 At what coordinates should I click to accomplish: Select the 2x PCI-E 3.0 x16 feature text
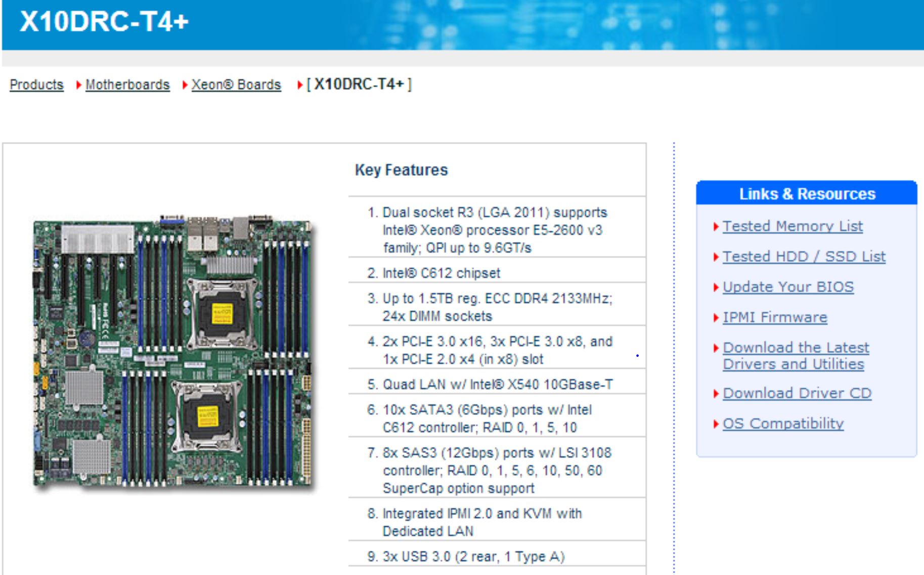pos(497,350)
